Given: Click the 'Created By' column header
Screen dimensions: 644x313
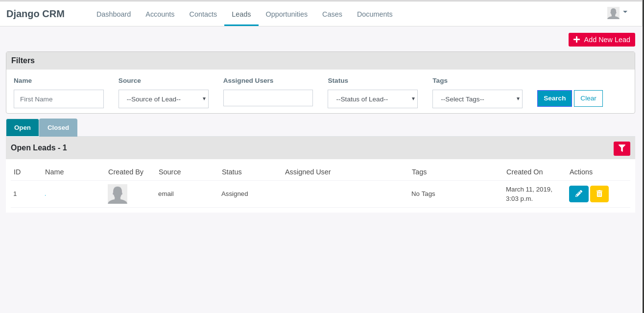Looking at the screenshot, I should click(126, 172).
